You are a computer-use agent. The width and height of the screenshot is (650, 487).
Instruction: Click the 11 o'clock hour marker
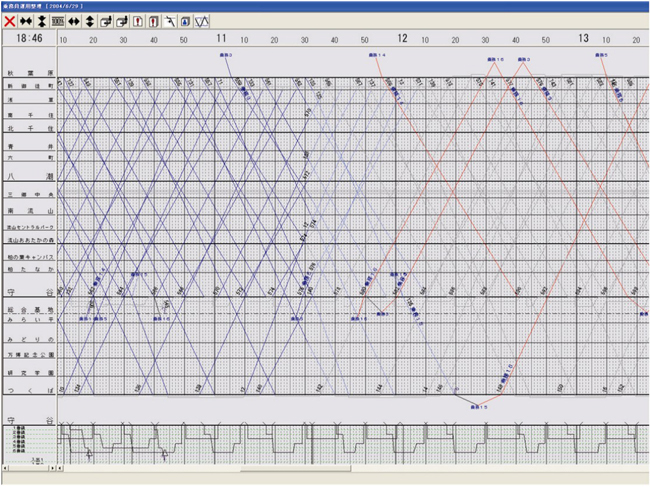point(221,39)
